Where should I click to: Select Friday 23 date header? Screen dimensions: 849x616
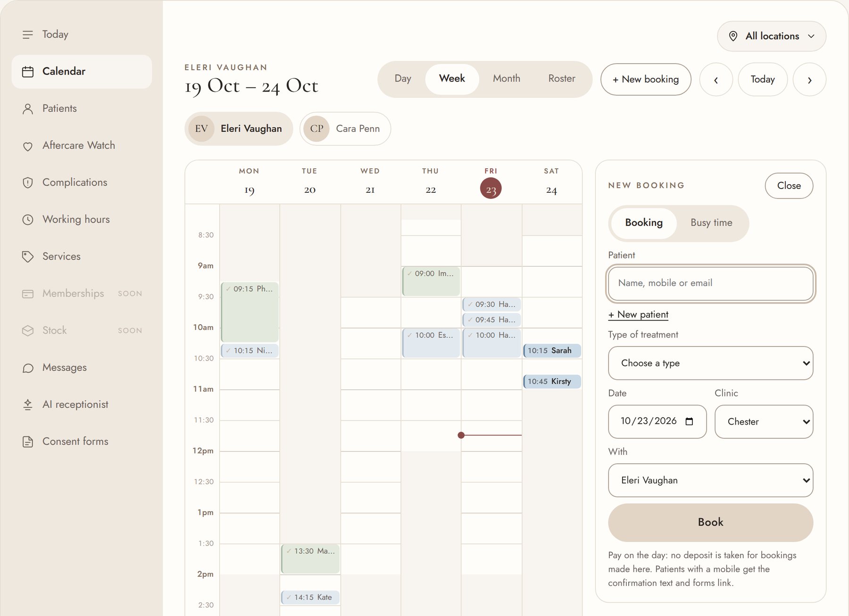pyautogui.click(x=491, y=184)
